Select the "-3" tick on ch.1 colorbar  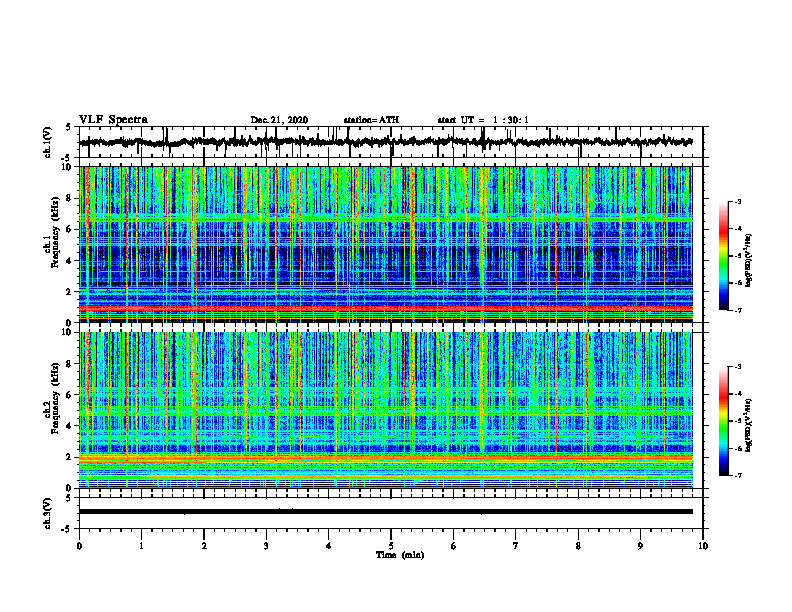[x=737, y=201]
